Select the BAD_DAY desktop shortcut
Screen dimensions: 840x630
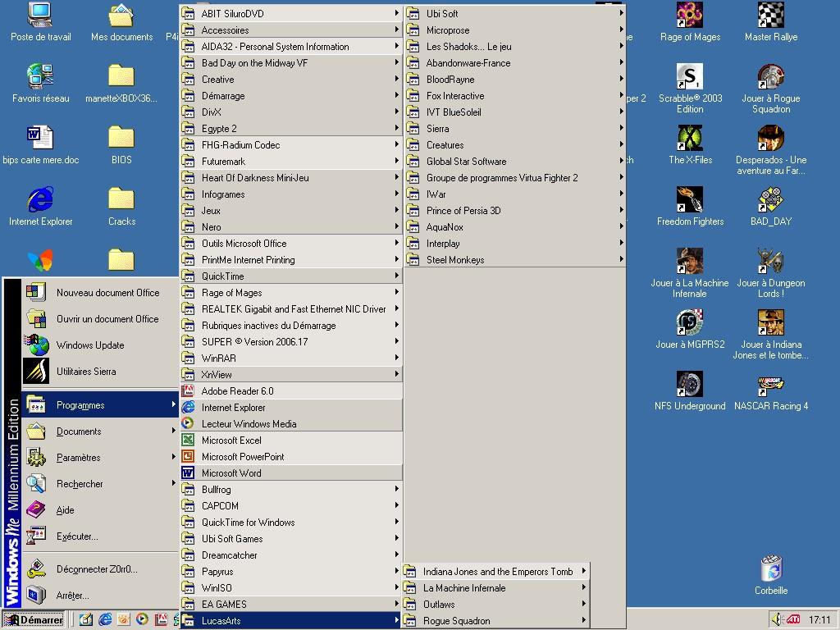click(x=771, y=207)
